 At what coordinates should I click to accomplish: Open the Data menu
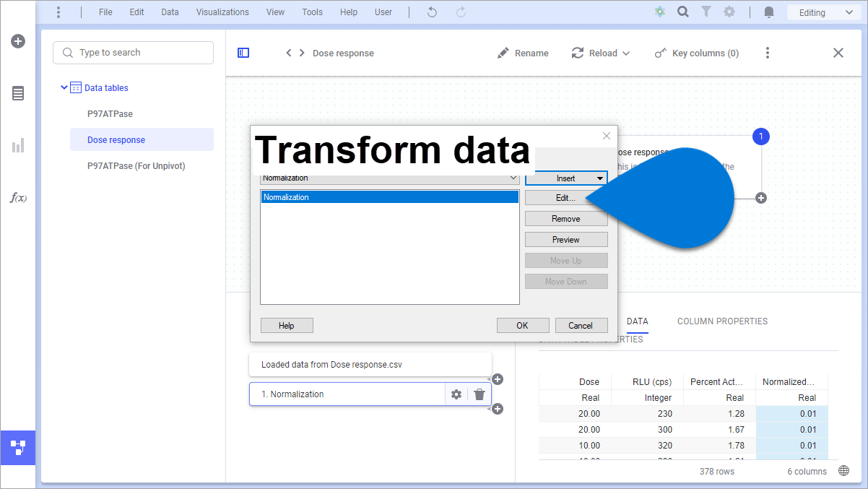[170, 12]
